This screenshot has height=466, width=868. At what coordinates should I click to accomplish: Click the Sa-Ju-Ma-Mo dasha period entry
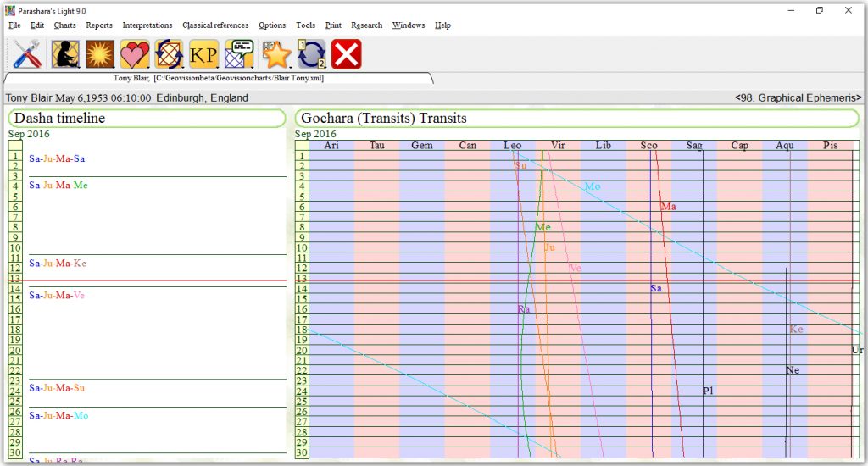(x=58, y=416)
